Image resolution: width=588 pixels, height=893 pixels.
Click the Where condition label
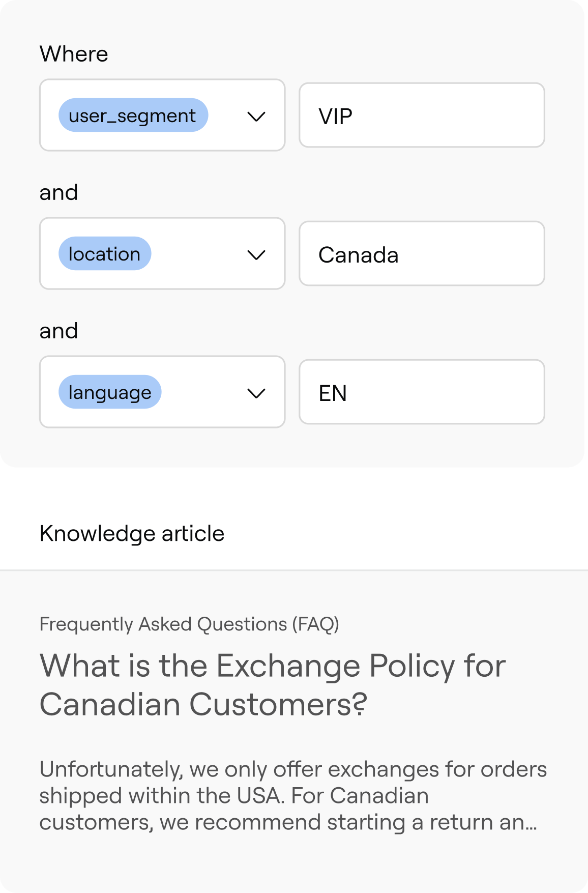(74, 54)
